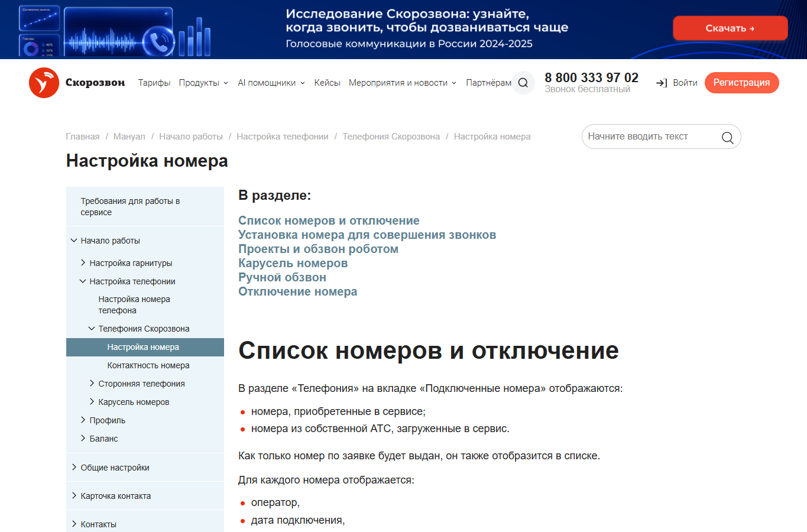Jump to Установка номера для совершения звонков
The width and height of the screenshot is (807, 532).
tap(367, 235)
